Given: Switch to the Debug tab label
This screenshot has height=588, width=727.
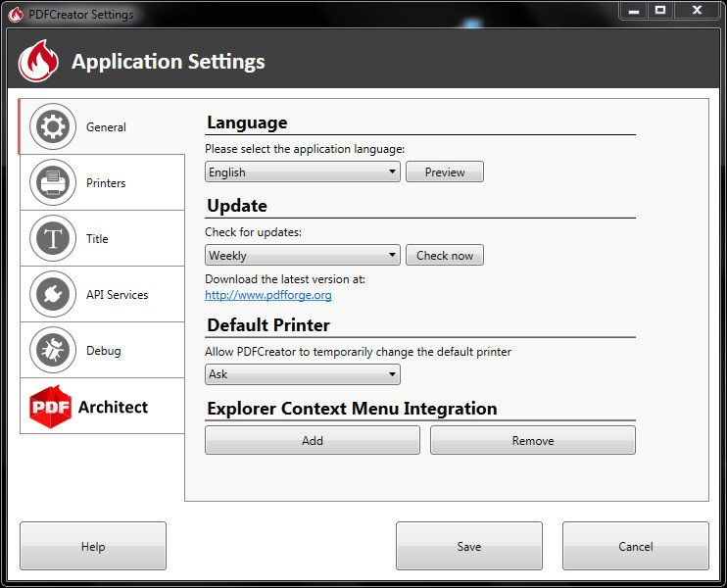Looking at the screenshot, I should [x=104, y=351].
